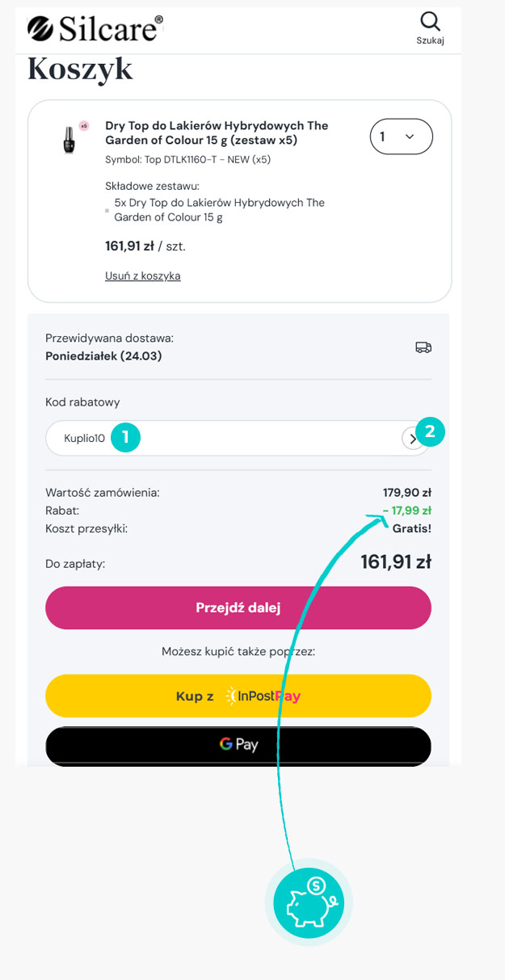Viewport: 505px width, 980px height.
Task: Apply discount code with the arrow button
Action: coord(412,439)
